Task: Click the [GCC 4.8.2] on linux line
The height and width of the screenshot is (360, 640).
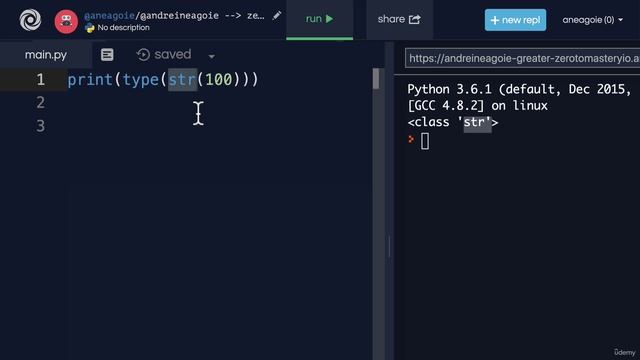Action: (478, 106)
